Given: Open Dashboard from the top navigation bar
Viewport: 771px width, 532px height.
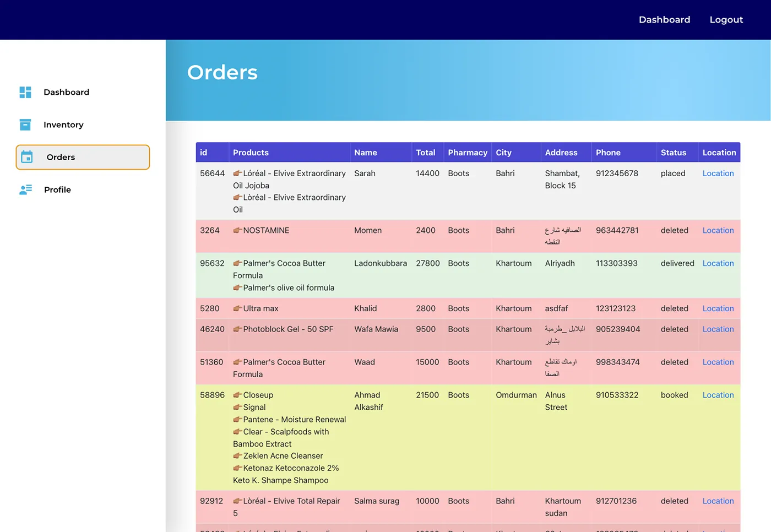Looking at the screenshot, I should tap(664, 20).
